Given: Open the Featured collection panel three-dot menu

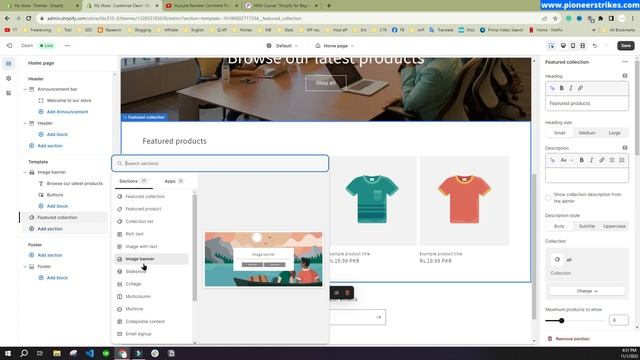Looking at the screenshot, I should (625, 62).
